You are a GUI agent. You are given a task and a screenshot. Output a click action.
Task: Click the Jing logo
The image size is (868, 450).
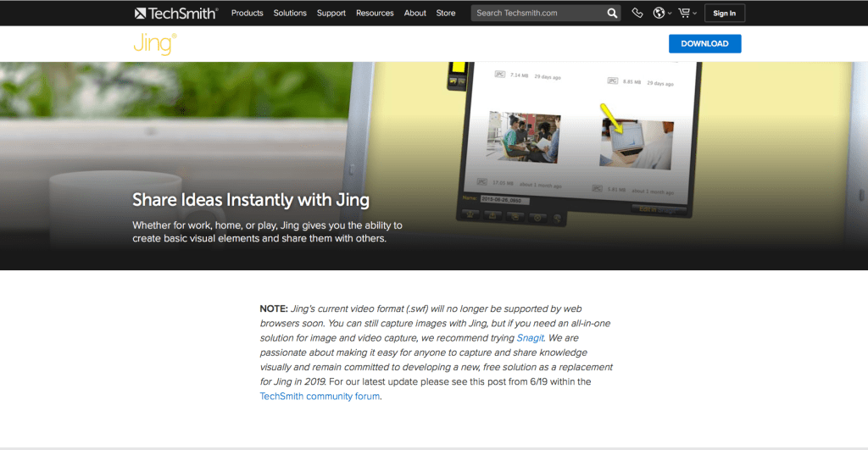click(154, 43)
